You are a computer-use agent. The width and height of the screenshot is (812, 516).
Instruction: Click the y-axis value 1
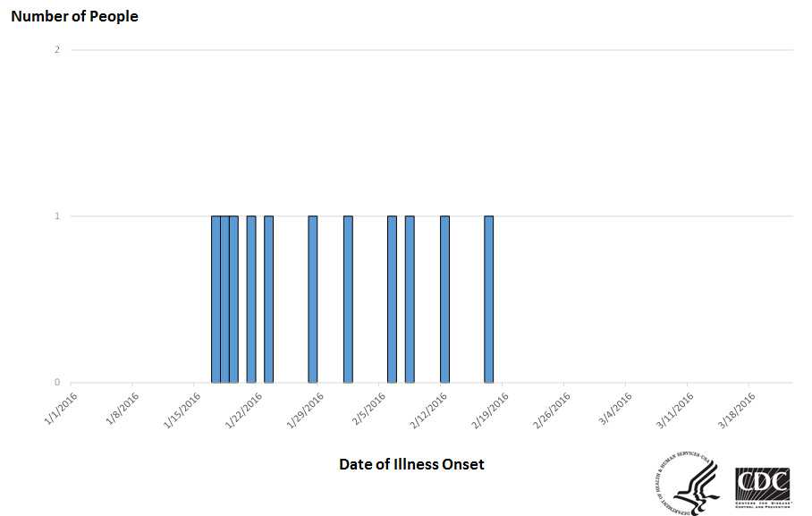57,216
